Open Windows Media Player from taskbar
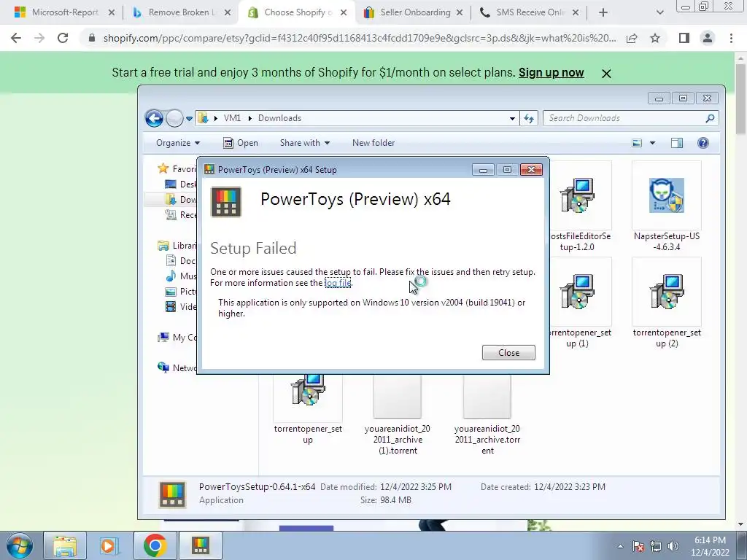The image size is (747, 560). point(109,545)
